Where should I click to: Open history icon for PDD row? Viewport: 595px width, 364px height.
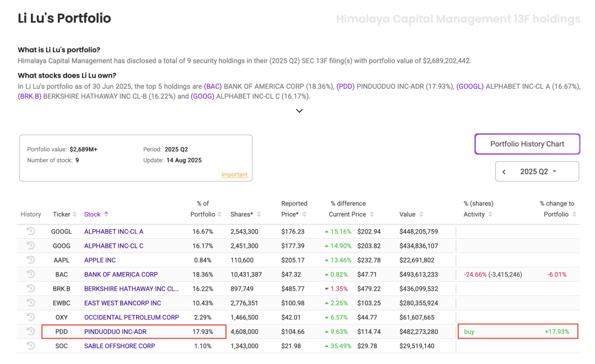click(x=31, y=331)
